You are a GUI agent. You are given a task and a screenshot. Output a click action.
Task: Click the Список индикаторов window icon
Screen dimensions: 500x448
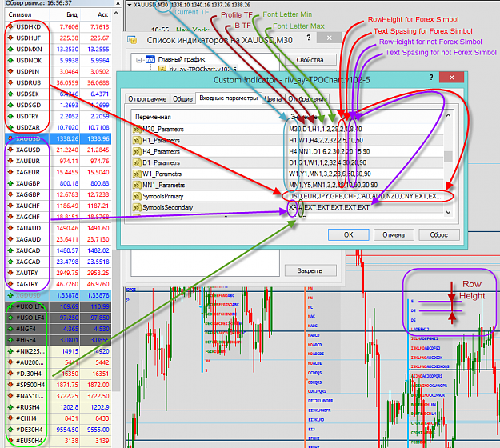pos(132,40)
